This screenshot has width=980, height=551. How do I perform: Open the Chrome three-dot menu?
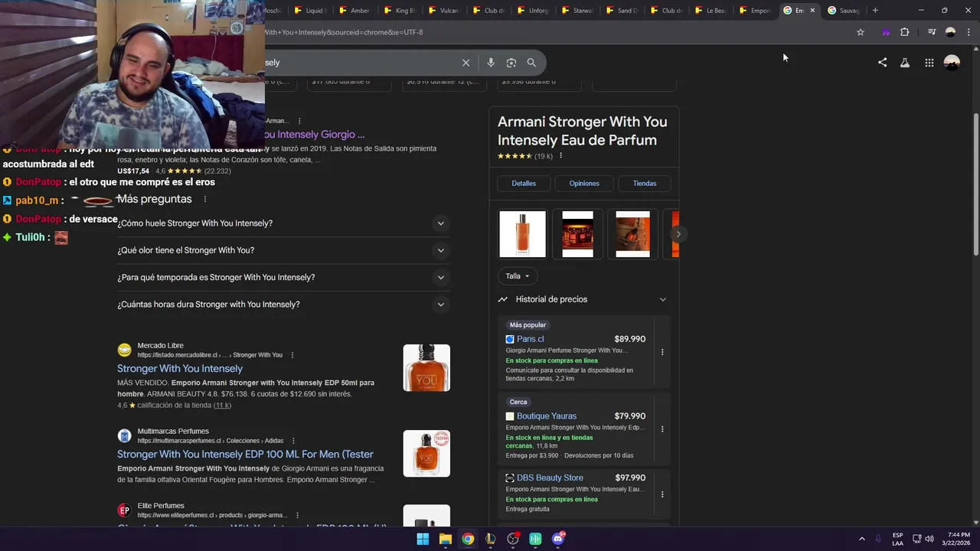coord(969,32)
